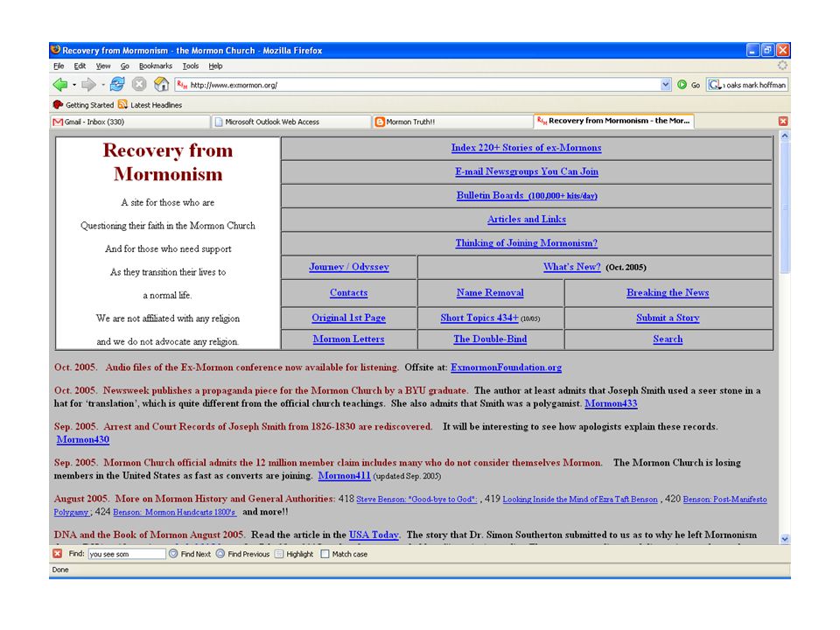Image resolution: width=840 pixels, height=630 pixels.
Task: Open the Mormon411 link
Action: click(345, 475)
